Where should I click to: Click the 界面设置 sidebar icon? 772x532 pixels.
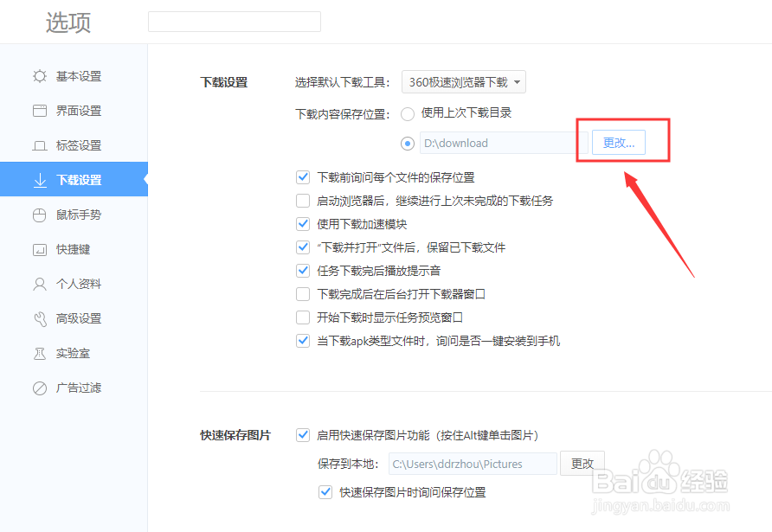point(40,111)
